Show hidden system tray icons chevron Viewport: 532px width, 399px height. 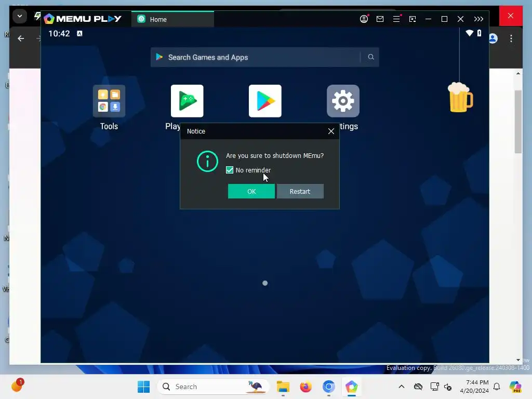(402, 387)
